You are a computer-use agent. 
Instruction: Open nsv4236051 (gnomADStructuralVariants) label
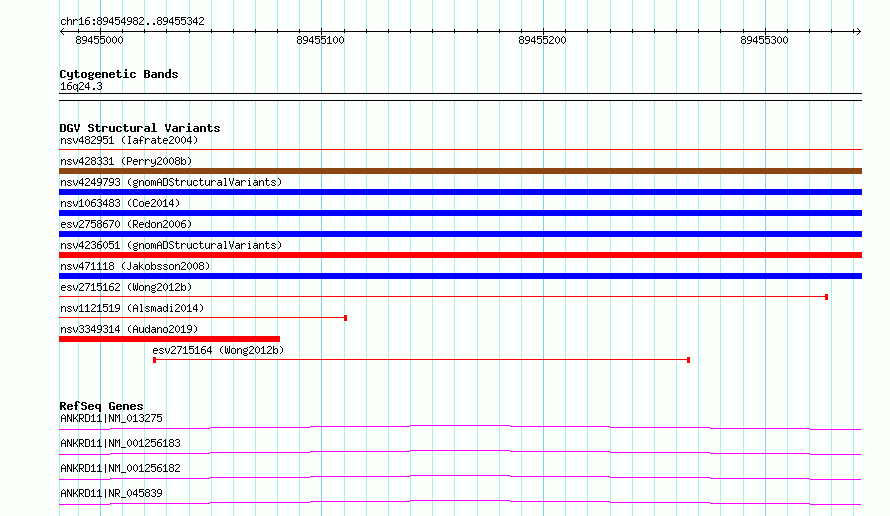point(171,245)
